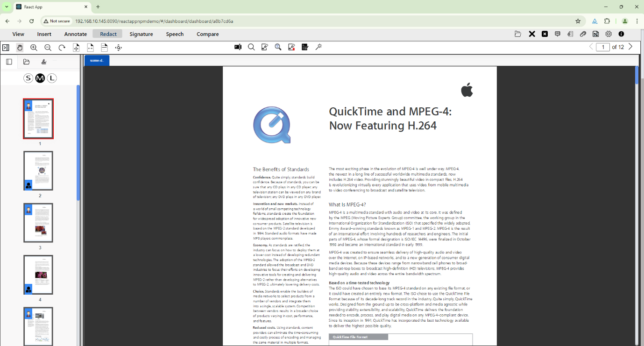Open the Chrome tab search dropdown
644x346 pixels.
pyautogui.click(x=7, y=7)
